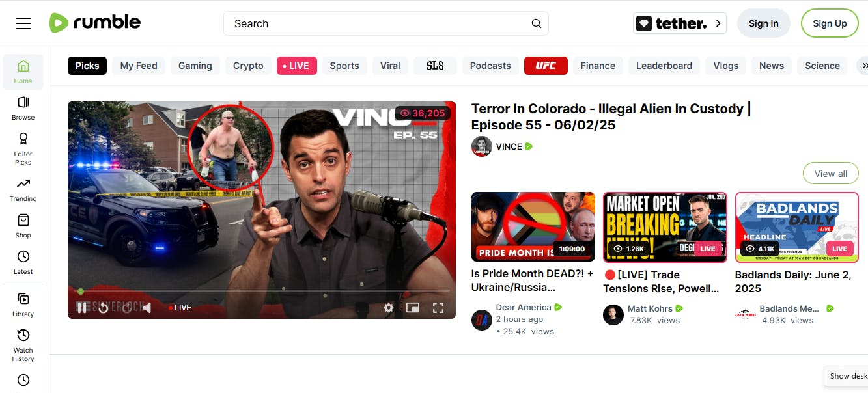The height and width of the screenshot is (393, 868).
Task: Pause the live video player
Action: (x=82, y=308)
